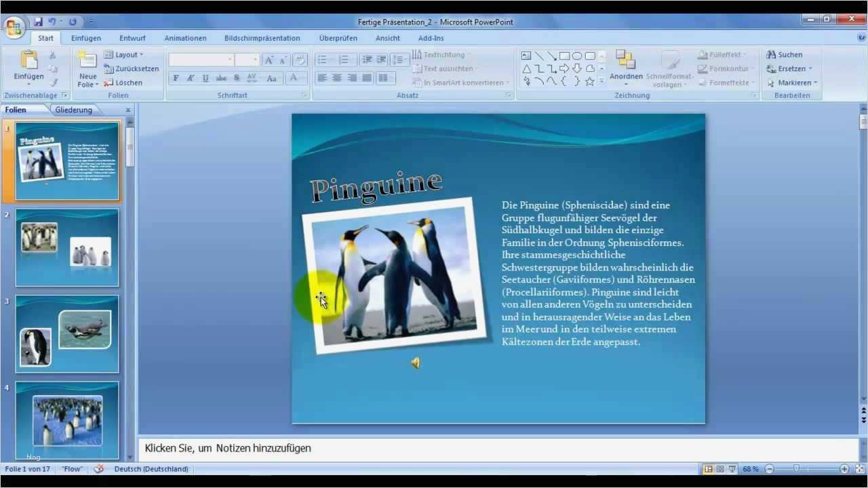Screen dimensions: 868x488
Task: Click Deutsch (Deutschland) in the status bar
Action: coord(152,468)
